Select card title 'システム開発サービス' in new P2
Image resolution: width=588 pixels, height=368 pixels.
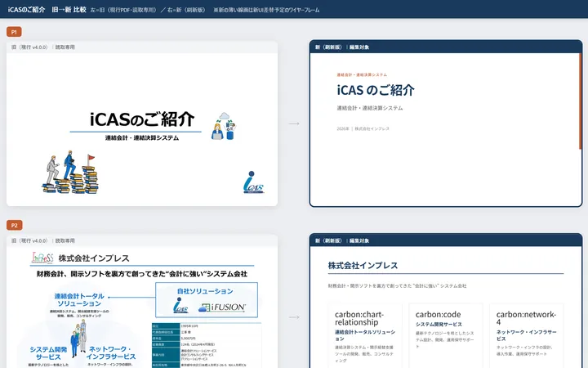(x=439, y=324)
